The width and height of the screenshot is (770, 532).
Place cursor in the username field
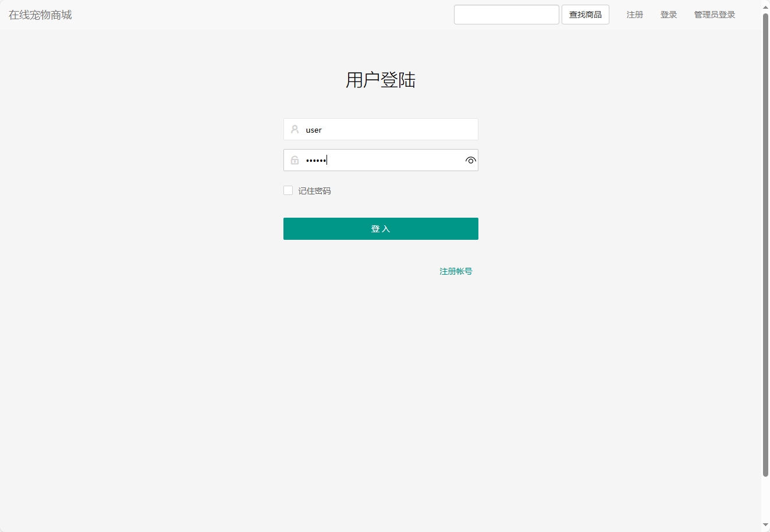pos(384,129)
